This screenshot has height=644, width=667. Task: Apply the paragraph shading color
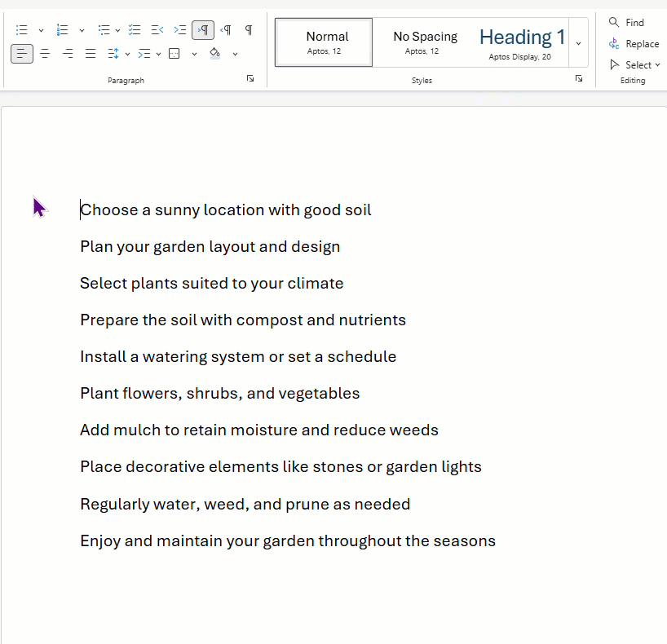point(215,54)
